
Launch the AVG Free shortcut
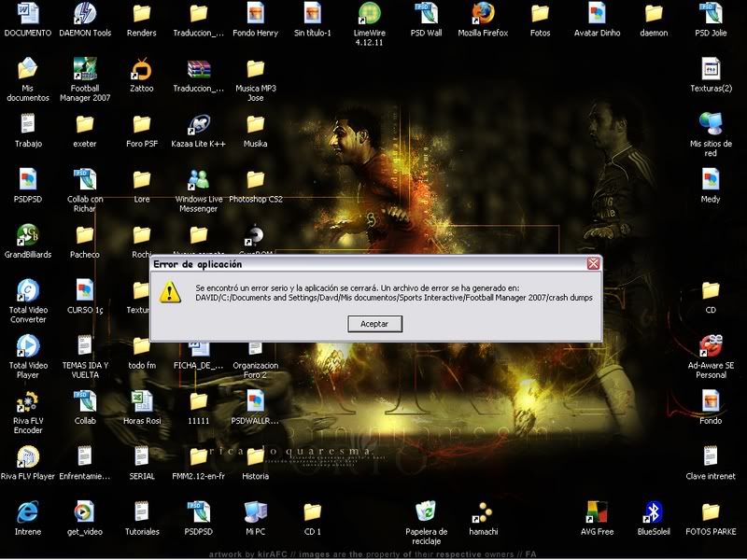point(597,512)
